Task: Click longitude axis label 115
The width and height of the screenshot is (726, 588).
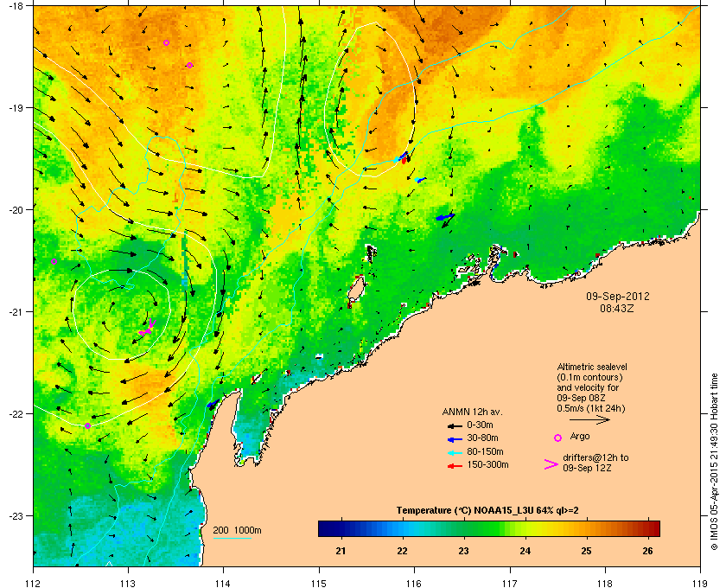Action: point(319,584)
